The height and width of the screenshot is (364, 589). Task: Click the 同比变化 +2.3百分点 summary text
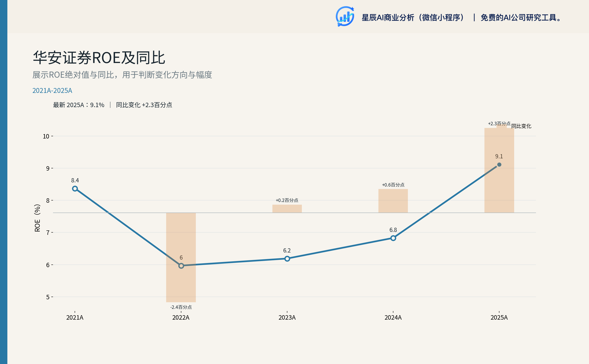pos(144,105)
